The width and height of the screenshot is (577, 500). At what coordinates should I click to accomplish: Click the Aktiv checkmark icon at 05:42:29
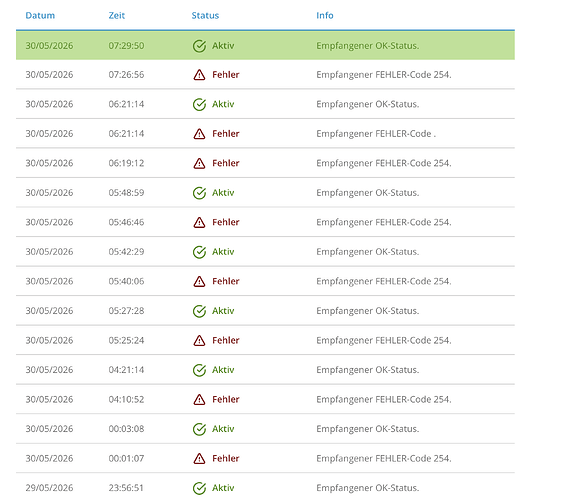(x=199, y=252)
